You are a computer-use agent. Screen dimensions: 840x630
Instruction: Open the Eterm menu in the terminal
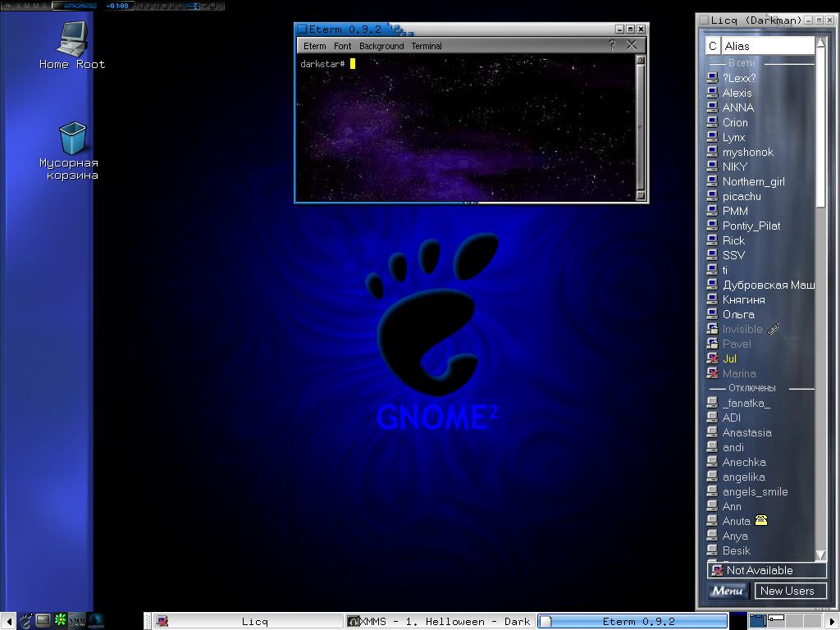pos(314,46)
